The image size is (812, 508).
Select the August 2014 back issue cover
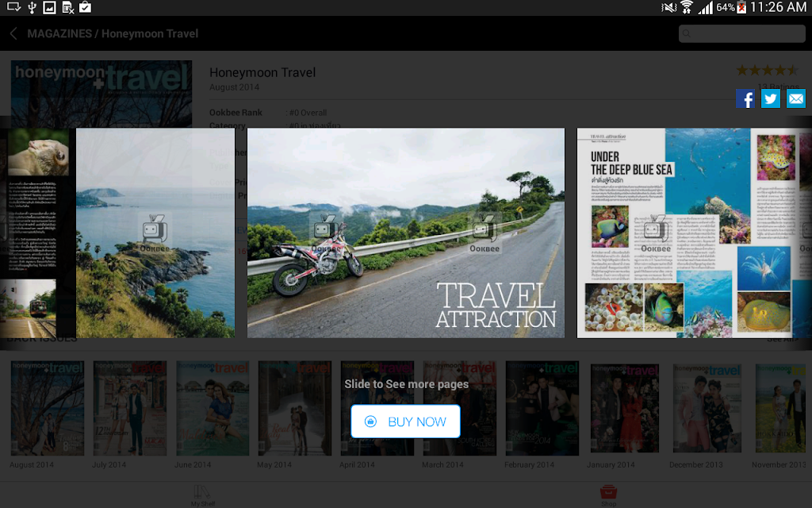click(x=48, y=409)
